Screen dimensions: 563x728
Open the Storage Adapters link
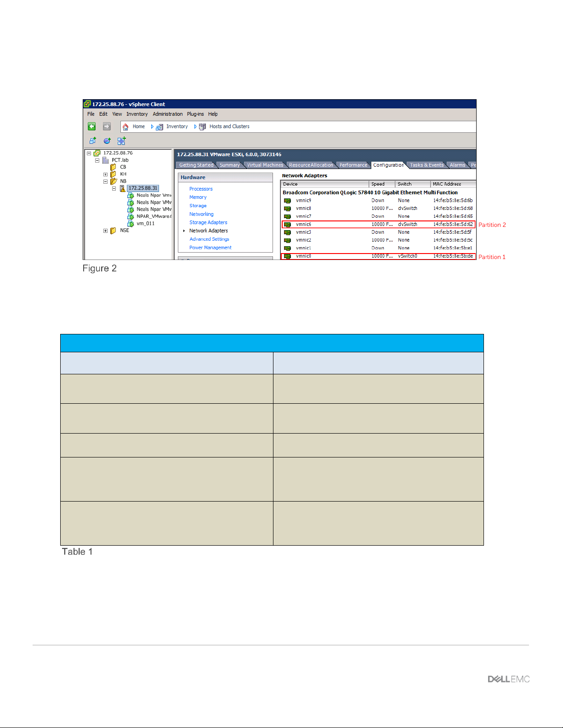click(208, 222)
